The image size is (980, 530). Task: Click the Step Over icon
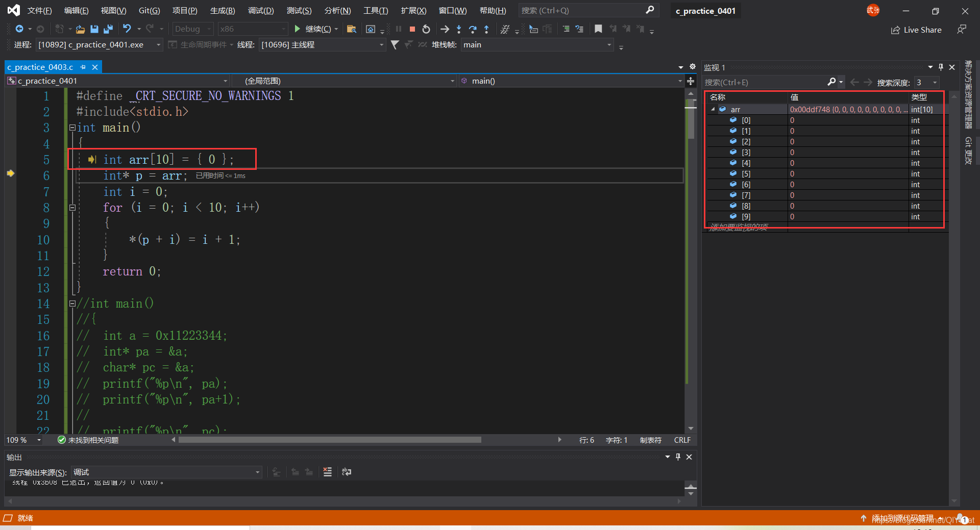473,29
